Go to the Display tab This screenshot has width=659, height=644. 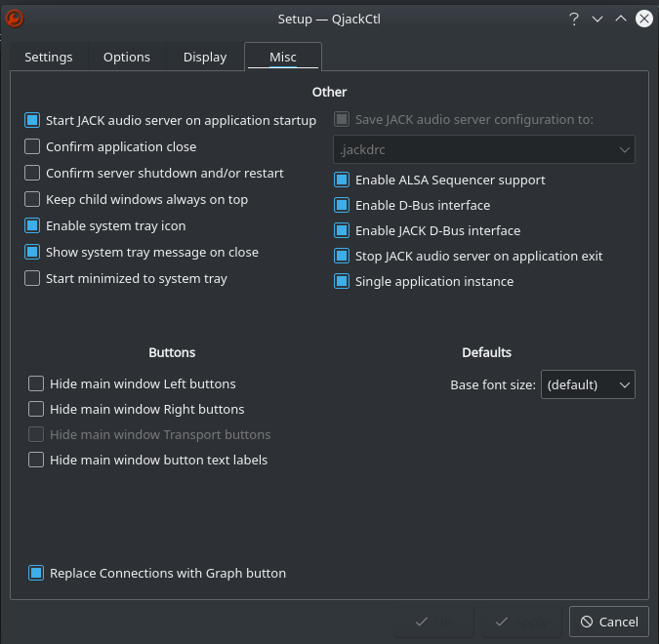click(x=205, y=58)
